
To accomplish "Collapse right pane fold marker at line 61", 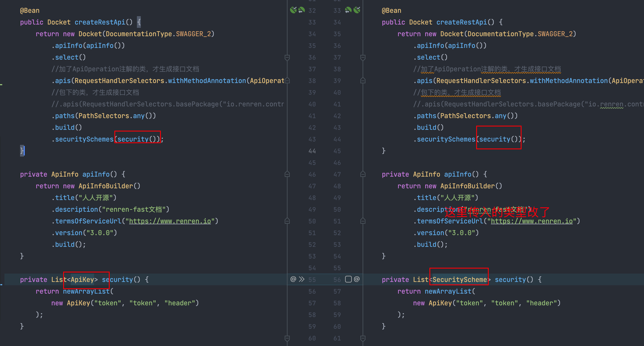I will pyautogui.click(x=363, y=338).
